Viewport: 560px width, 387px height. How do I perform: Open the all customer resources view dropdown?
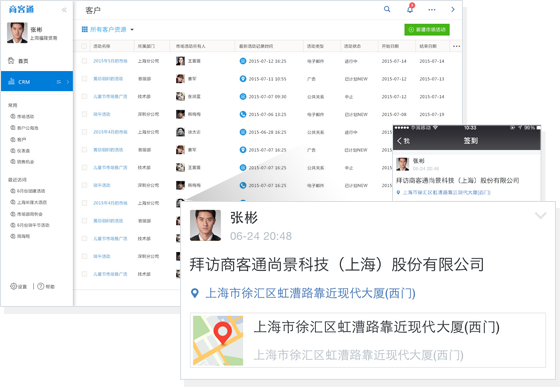click(x=108, y=29)
